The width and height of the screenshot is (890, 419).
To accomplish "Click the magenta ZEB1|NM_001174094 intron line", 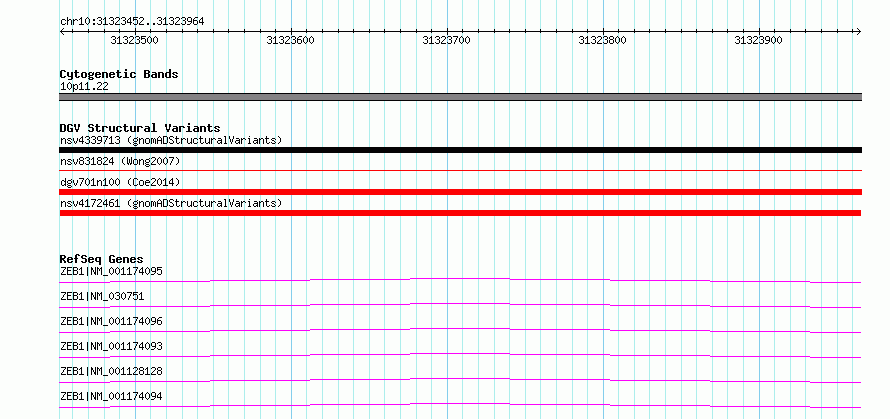I will click(x=461, y=405).
